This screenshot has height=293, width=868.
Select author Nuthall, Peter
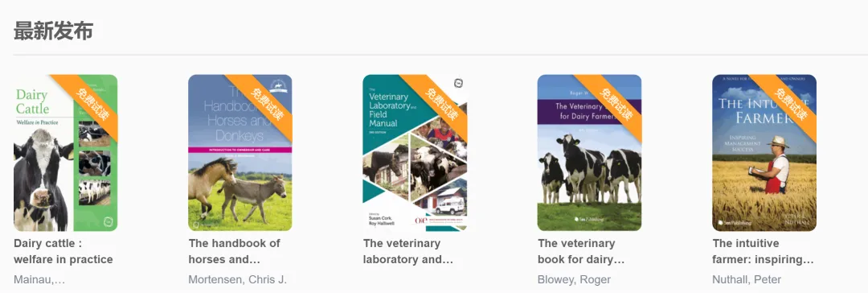coord(747,279)
